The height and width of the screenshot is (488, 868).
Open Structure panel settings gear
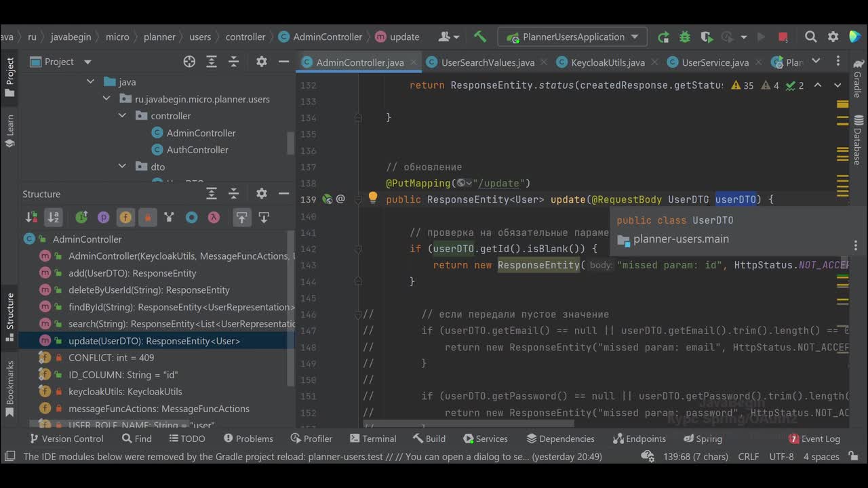[262, 194]
